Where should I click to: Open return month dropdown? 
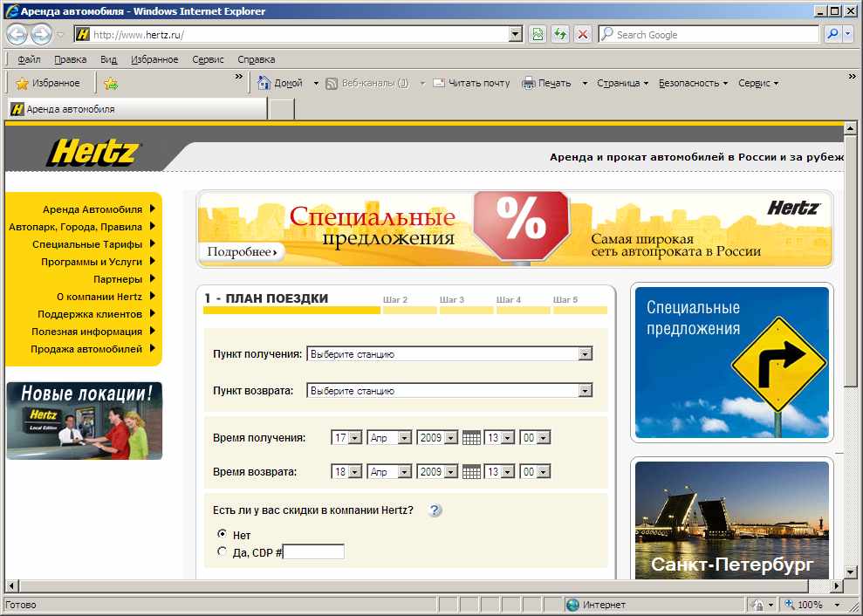pos(389,472)
